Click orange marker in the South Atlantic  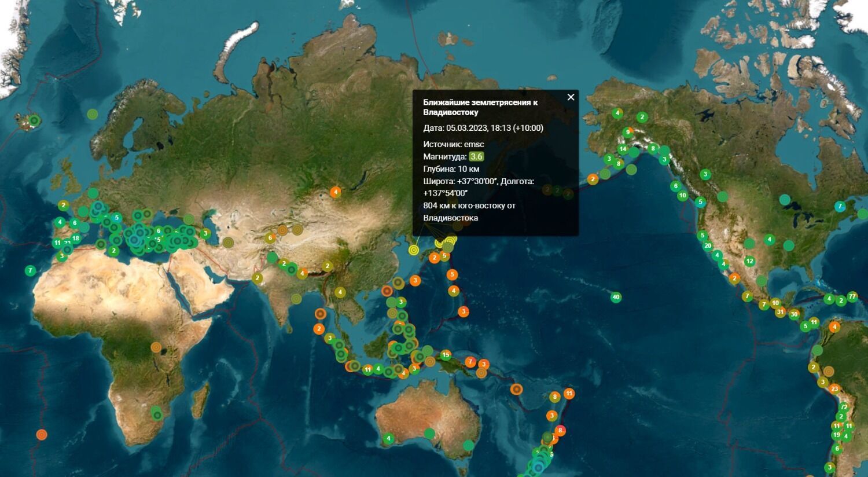(x=41, y=434)
